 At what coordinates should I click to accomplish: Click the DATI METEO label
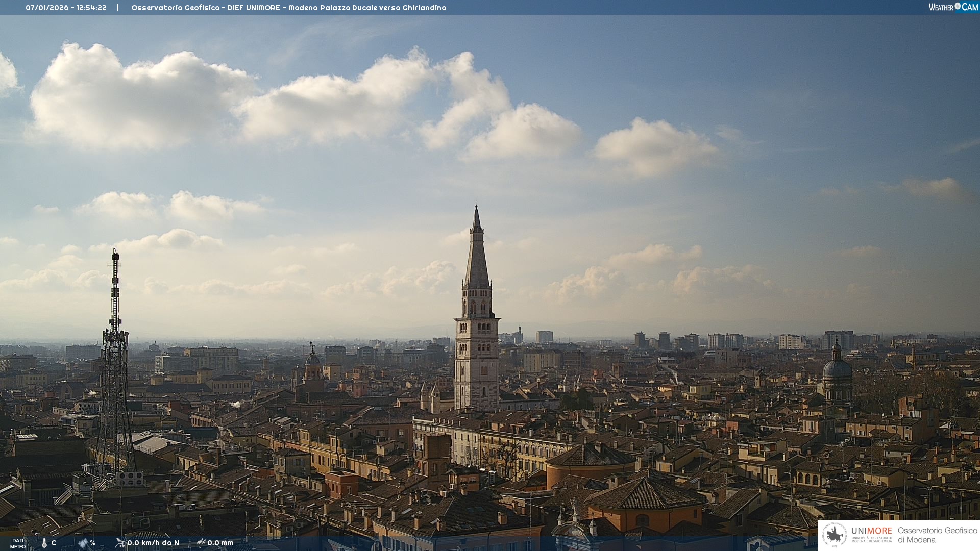click(18, 543)
